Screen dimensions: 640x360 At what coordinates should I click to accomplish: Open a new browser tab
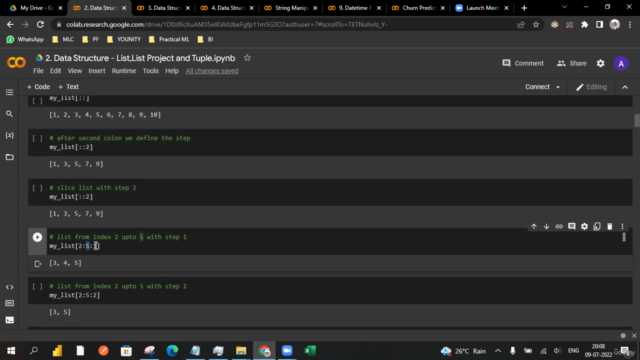524,8
